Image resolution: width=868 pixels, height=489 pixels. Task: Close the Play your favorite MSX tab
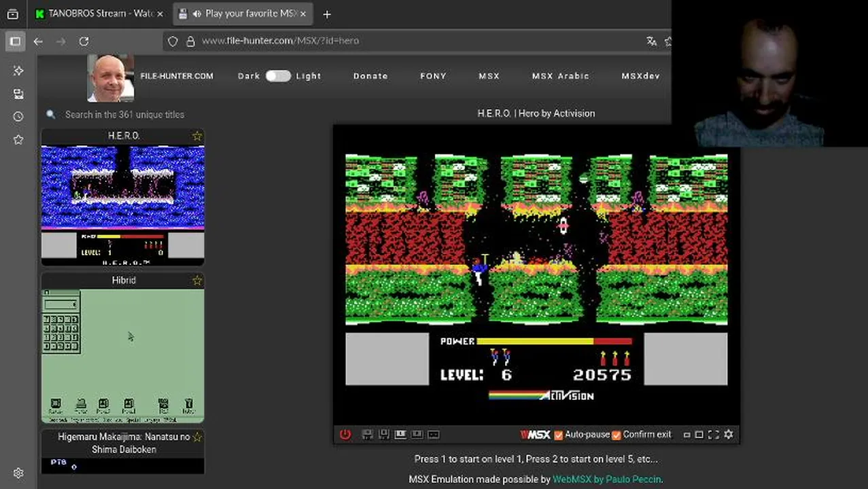(x=302, y=14)
